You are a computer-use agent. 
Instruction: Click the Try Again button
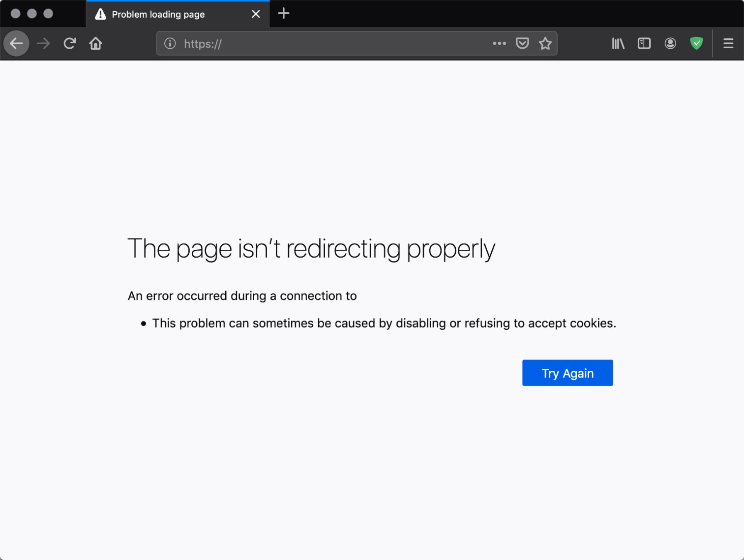567,373
